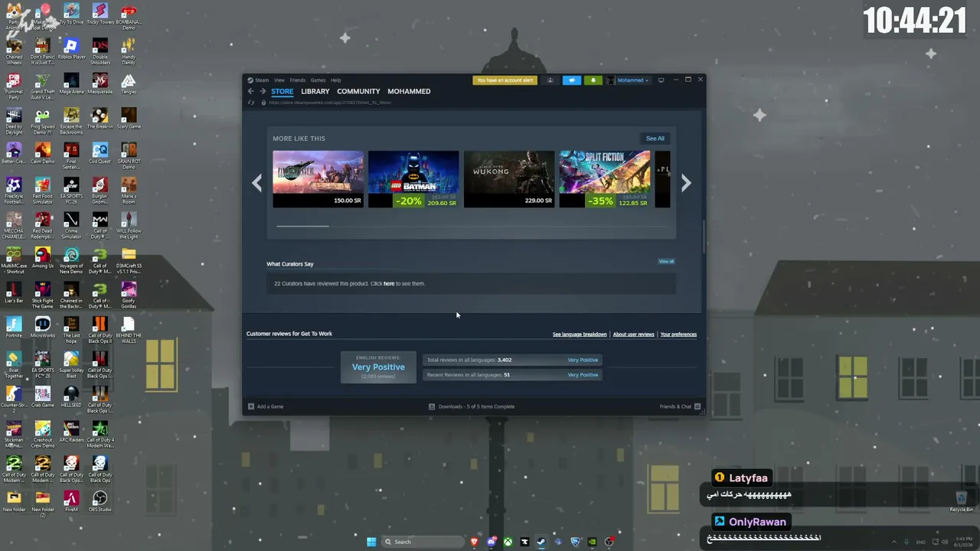Select Stick Fight The Game icon
The width and height of the screenshot is (980, 551).
42,294
